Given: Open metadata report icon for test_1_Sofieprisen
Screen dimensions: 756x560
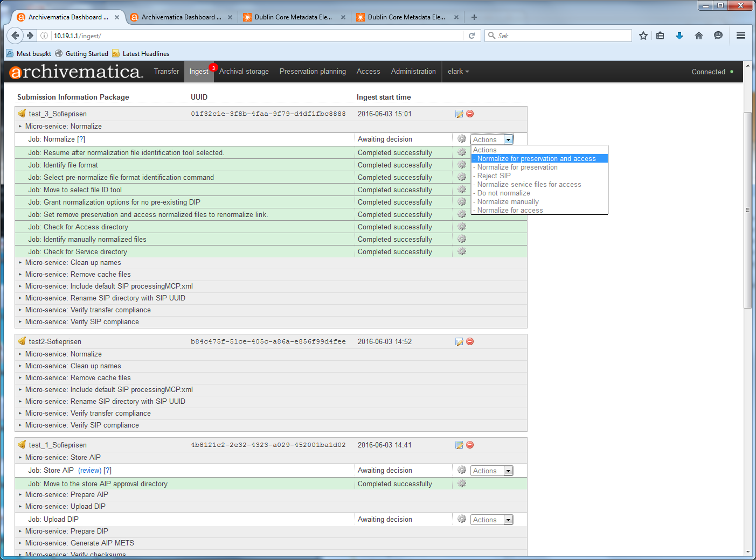Looking at the screenshot, I should click(459, 445).
